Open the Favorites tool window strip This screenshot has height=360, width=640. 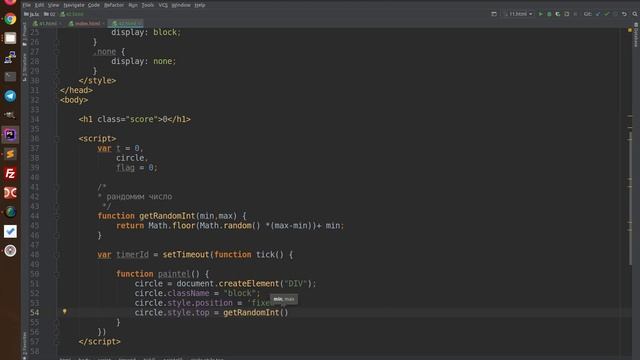click(24, 345)
